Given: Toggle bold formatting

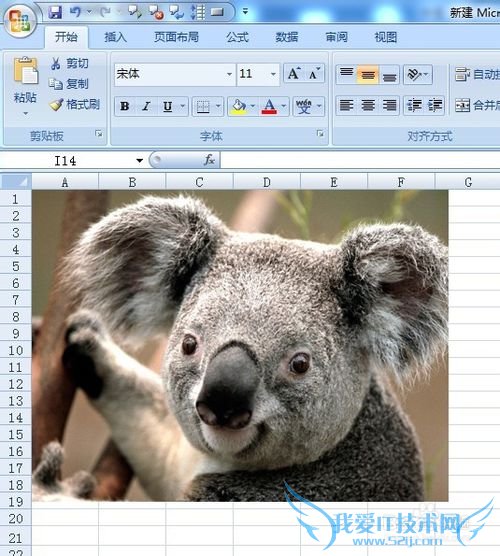Looking at the screenshot, I should point(124,106).
